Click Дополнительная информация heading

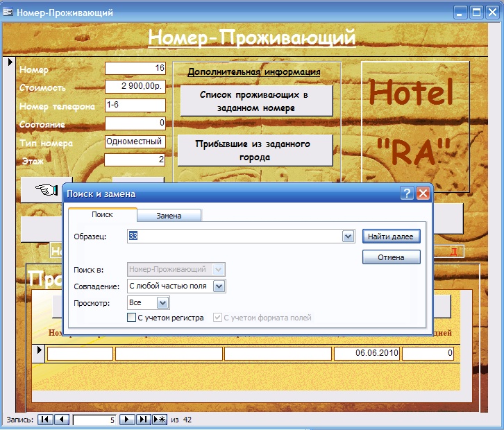click(254, 71)
